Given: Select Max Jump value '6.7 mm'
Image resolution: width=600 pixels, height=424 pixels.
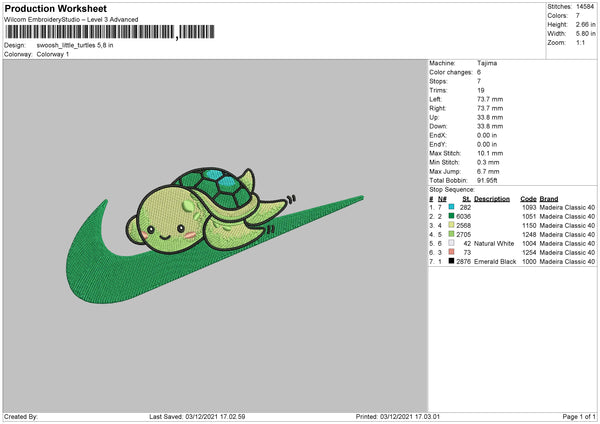Looking at the screenshot, I should point(488,171).
